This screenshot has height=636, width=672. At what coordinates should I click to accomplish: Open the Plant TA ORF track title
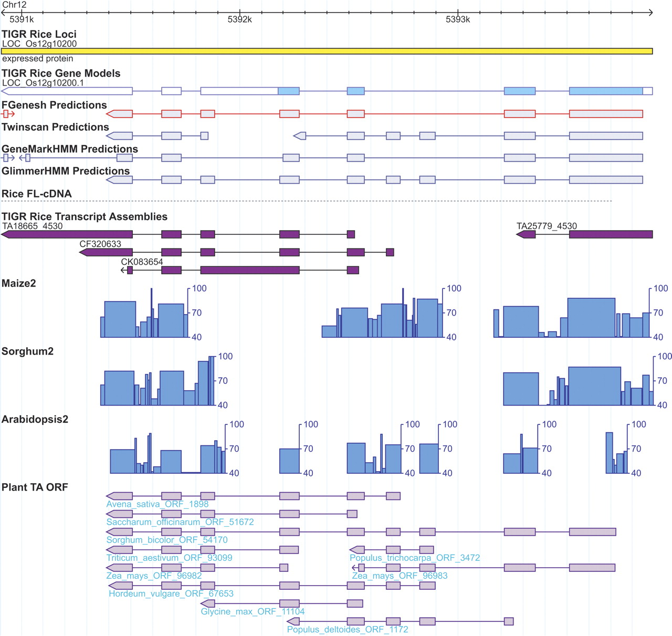[35, 487]
